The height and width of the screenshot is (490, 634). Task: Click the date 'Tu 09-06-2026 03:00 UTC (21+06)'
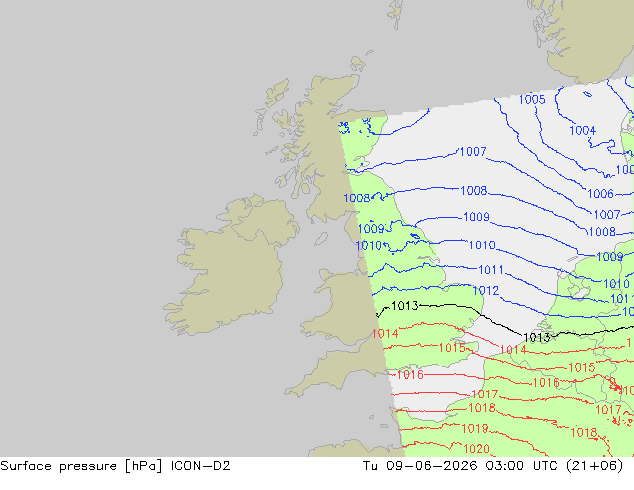(493, 466)
